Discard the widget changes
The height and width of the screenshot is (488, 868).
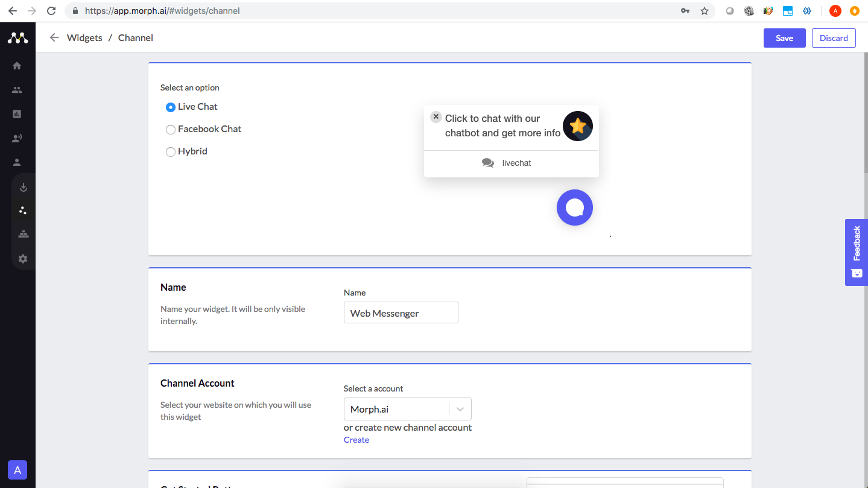coord(834,38)
